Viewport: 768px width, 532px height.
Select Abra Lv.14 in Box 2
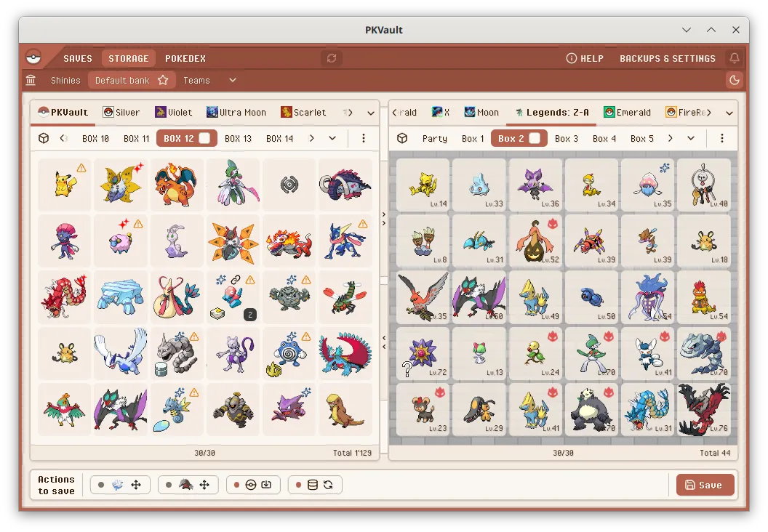pos(423,185)
